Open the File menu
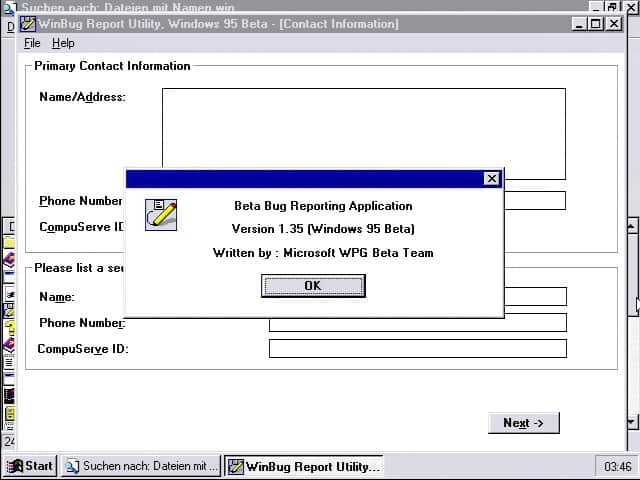This screenshot has width=640, height=480. pyautogui.click(x=32, y=43)
